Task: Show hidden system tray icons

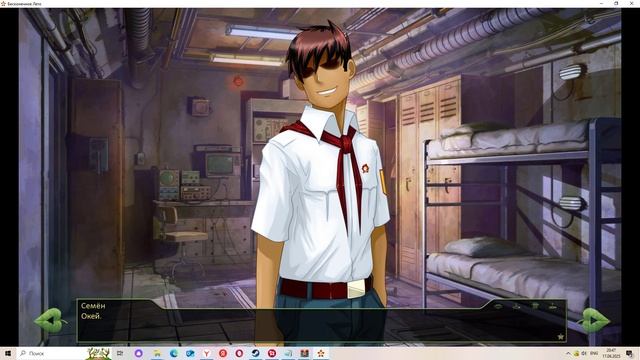Action: point(568,353)
